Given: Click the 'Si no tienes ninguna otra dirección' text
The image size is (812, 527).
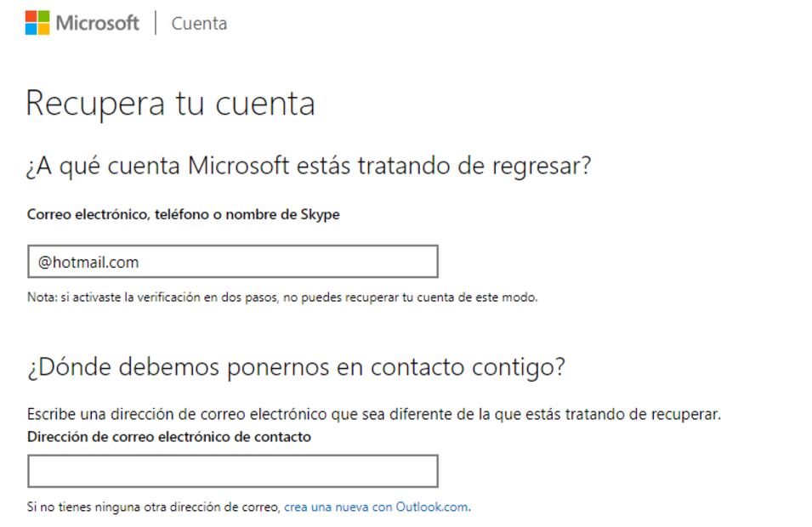Looking at the screenshot, I should (x=153, y=507).
